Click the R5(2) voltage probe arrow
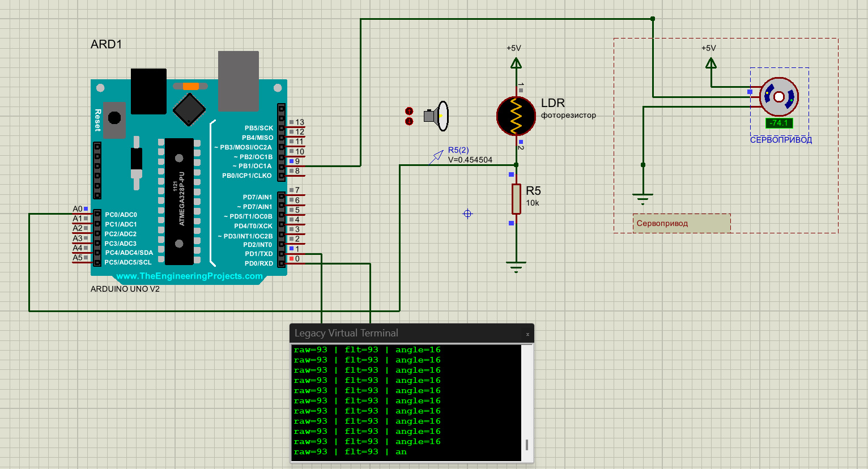Screen dimensions: 868x469 (x=436, y=157)
